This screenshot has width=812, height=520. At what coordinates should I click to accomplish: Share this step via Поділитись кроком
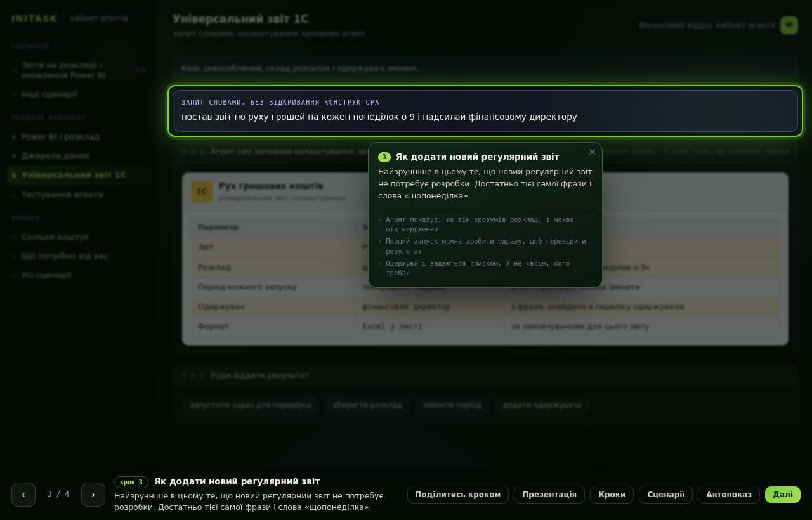tap(458, 495)
